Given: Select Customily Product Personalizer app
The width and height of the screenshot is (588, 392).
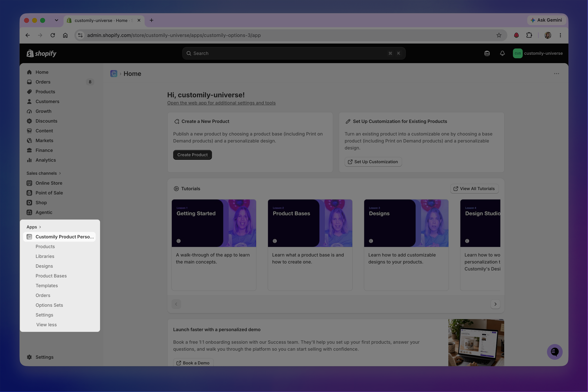Looking at the screenshot, I should point(59,237).
